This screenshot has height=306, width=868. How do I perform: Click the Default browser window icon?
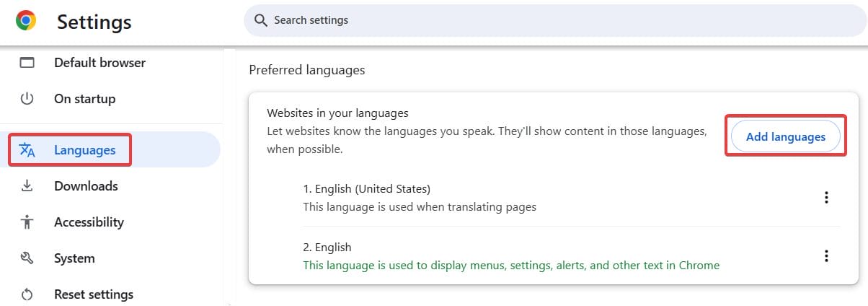coord(27,63)
